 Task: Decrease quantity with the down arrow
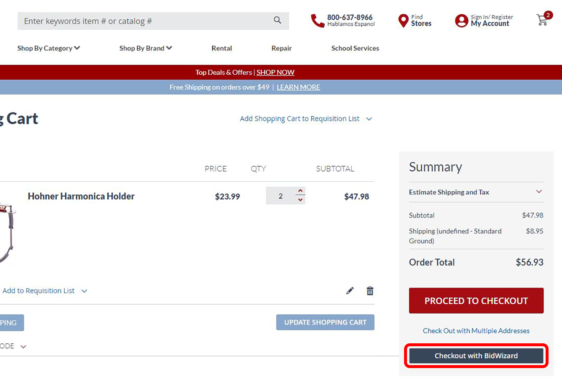[300, 200]
